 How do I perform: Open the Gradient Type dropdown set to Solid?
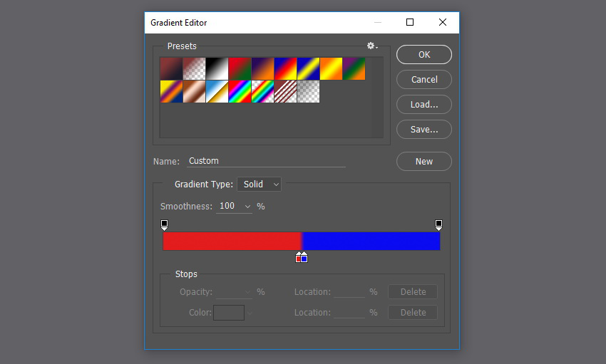259,184
